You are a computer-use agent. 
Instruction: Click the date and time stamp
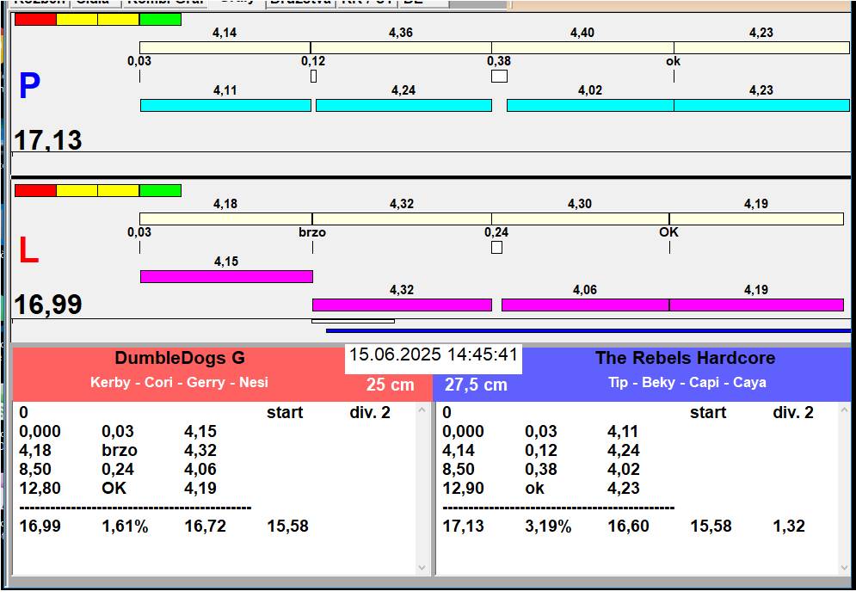(x=434, y=355)
